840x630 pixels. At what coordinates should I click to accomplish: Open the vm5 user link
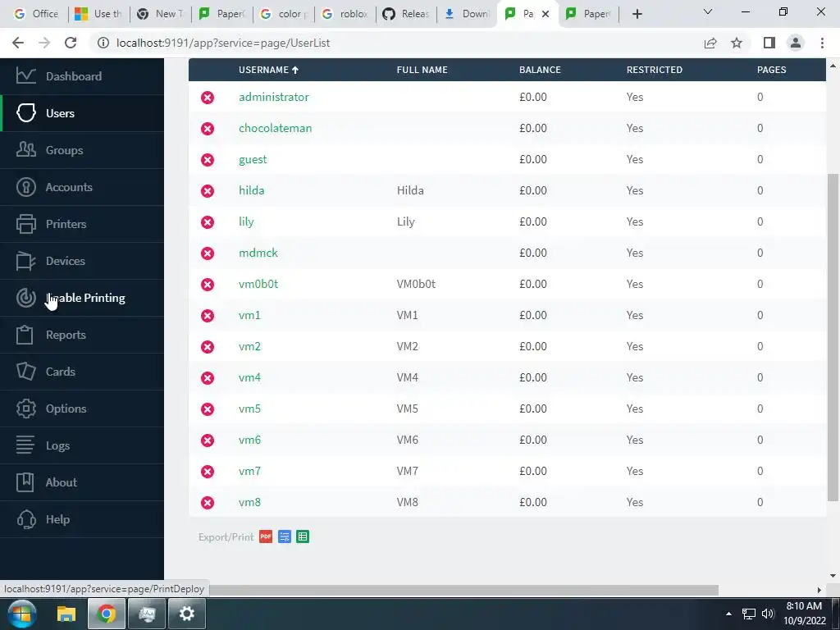tap(249, 409)
